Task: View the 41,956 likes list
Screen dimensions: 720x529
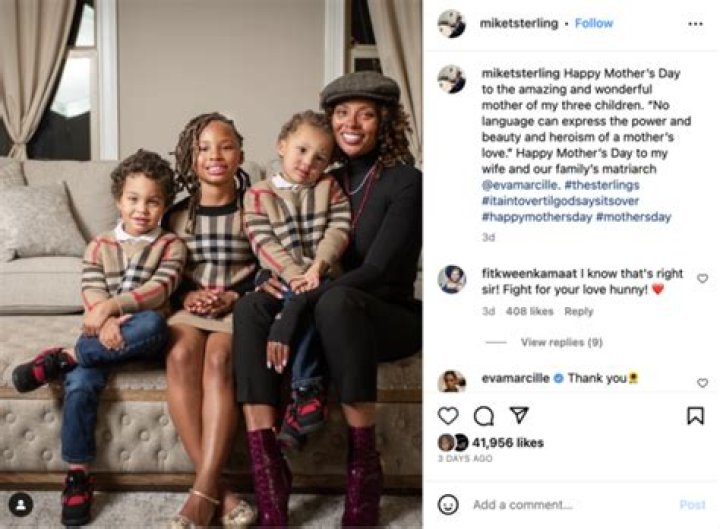Action: 508,443
